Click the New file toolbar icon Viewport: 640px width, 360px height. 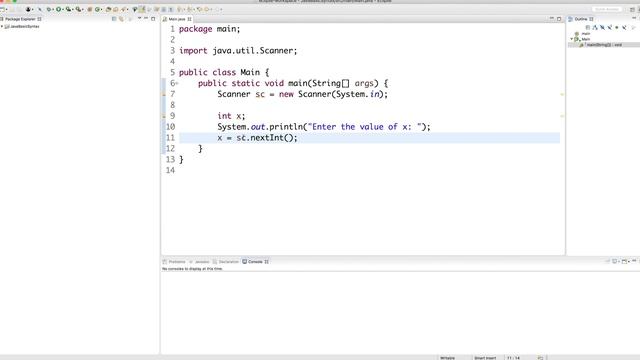pyautogui.click(x=1, y=9)
